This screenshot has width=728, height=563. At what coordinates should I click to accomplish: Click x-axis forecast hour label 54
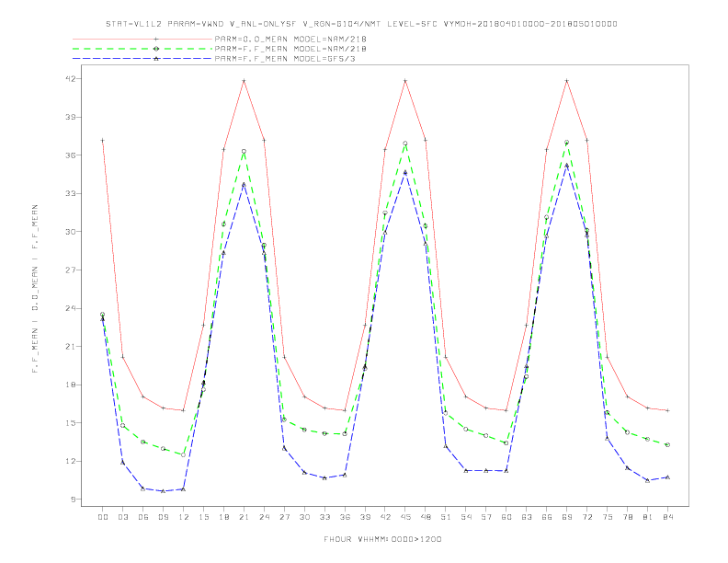tap(466, 517)
